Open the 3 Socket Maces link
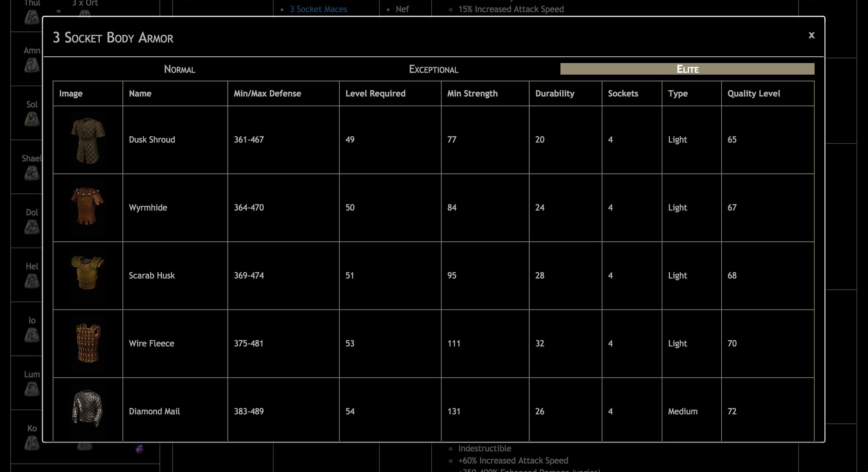 318,9
